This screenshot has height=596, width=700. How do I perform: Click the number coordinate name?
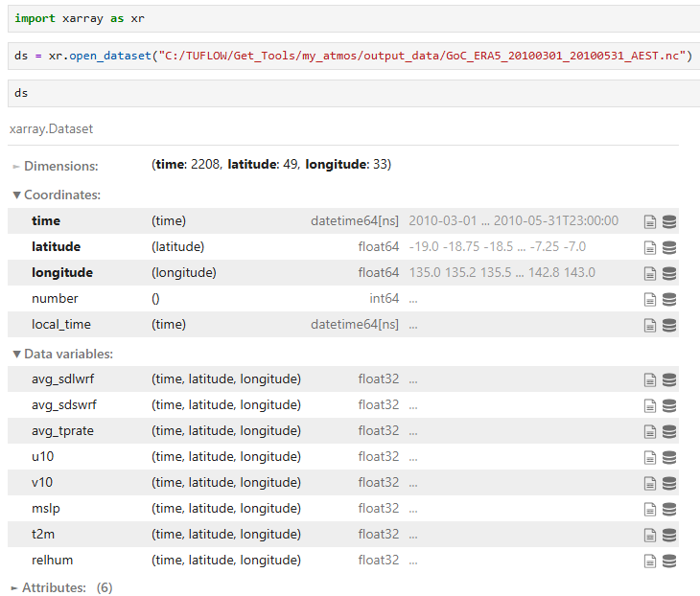[x=55, y=299]
